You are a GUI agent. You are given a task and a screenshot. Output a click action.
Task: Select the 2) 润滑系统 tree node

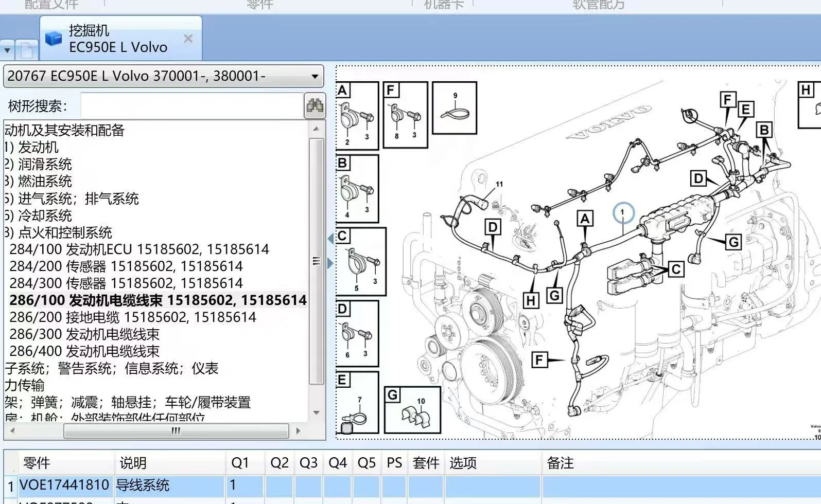pos(39,164)
